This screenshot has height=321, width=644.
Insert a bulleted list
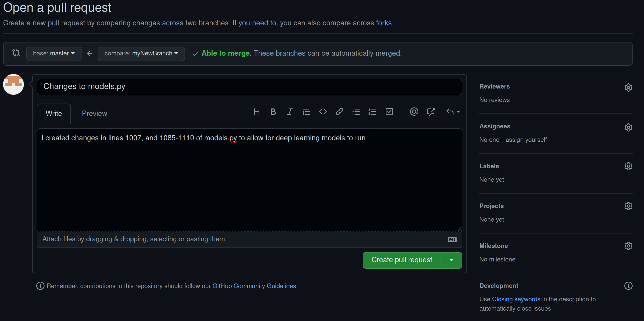pos(356,112)
